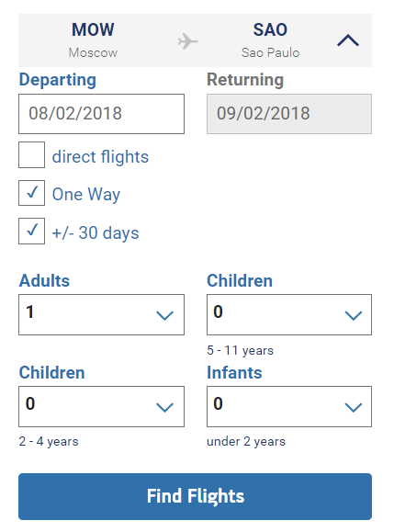394x532 pixels.
Task: Click the Departing date field 08/02/2018
Action: point(101,114)
